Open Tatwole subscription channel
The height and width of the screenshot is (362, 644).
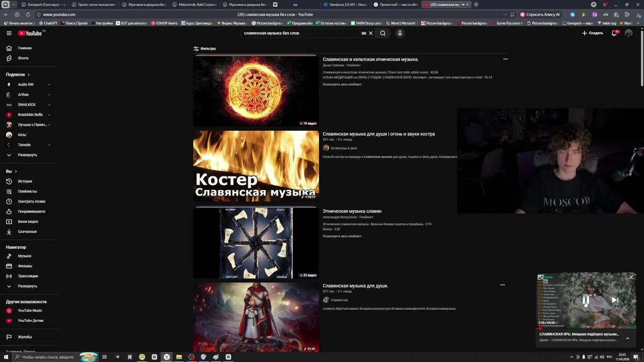[x=24, y=145]
